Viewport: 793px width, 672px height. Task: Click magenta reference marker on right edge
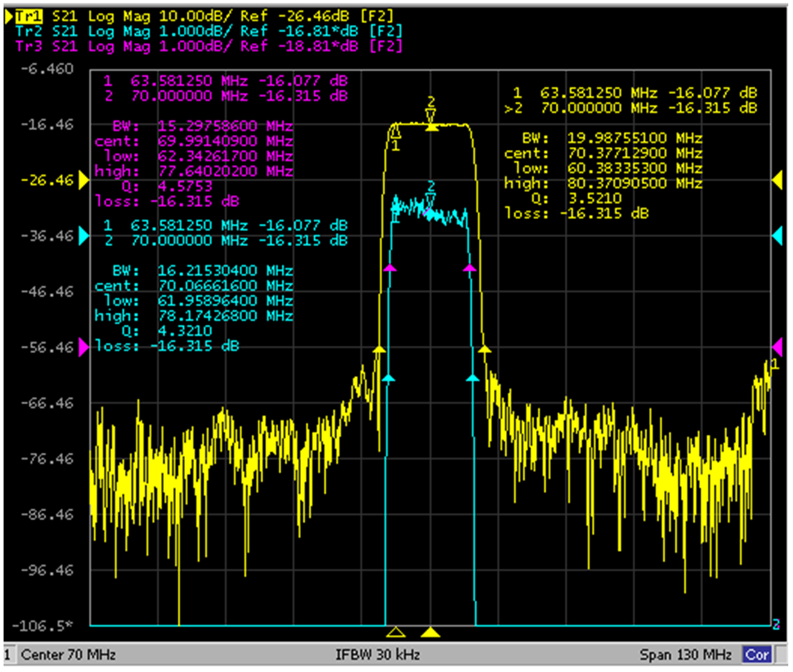(777, 347)
